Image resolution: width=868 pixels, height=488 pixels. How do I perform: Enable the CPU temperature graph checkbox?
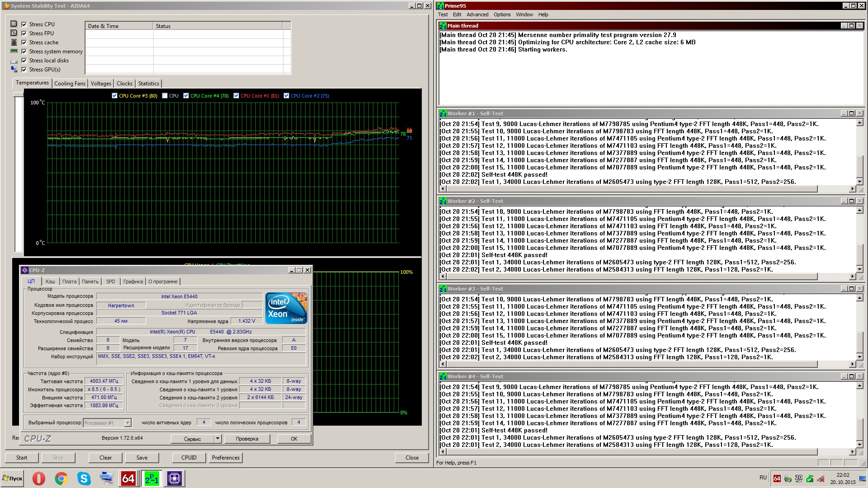point(165,96)
